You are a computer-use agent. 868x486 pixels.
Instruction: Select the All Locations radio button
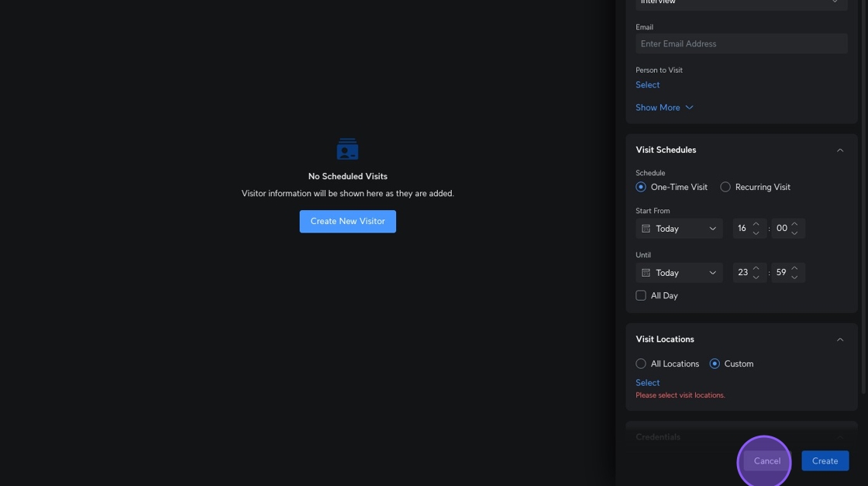641,364
